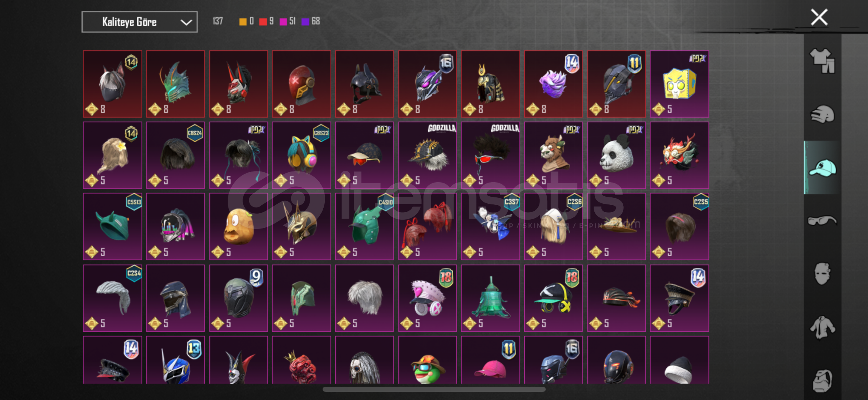Choose the Godzilla spiked cap item

tap(427, 155)
